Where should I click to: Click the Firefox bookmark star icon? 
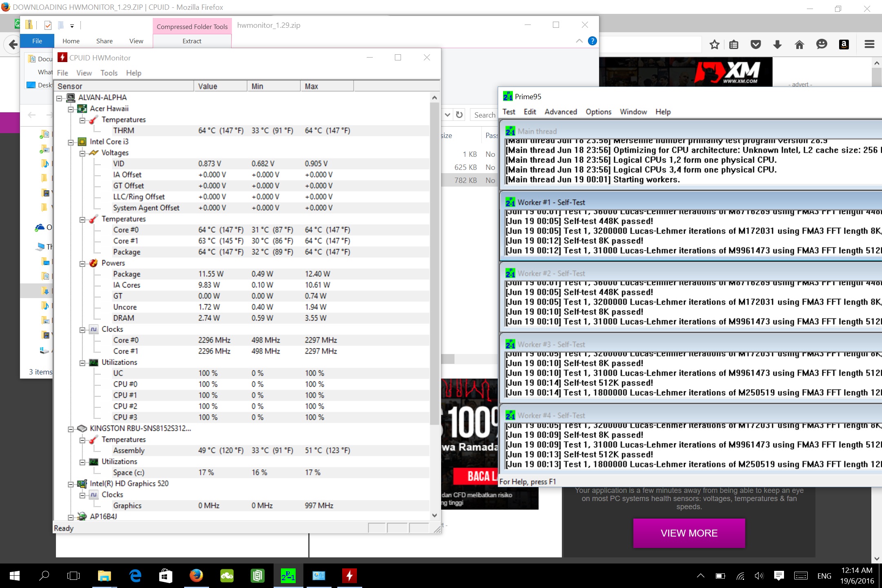[x=714, y=45]
